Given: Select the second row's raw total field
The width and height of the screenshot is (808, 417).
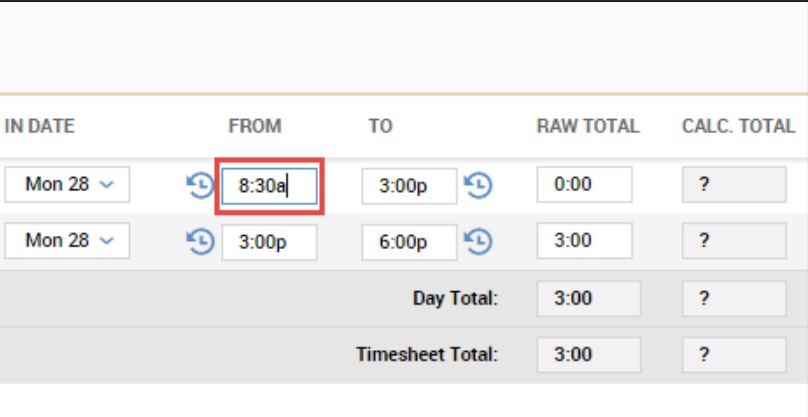Looking at the screenshot, I should [x=584, y=241].
